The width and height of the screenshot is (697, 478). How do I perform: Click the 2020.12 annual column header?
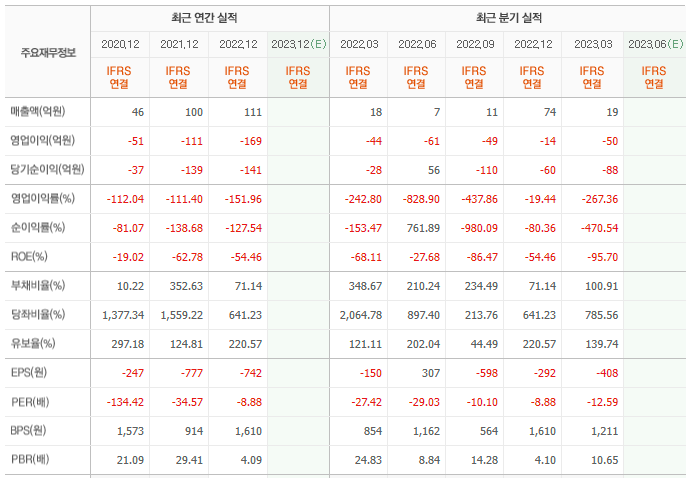tap(120, 44)
